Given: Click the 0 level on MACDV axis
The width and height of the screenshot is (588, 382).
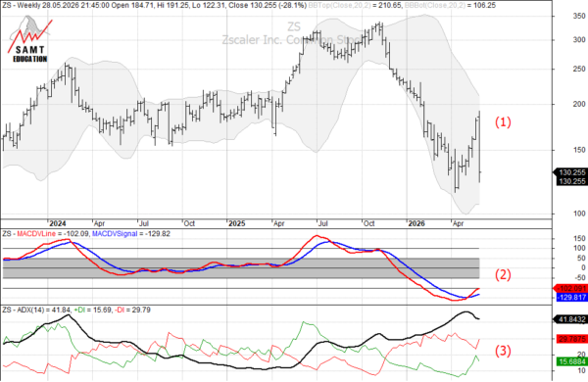Looking at the screenshot, I should (x=583, y=267).
